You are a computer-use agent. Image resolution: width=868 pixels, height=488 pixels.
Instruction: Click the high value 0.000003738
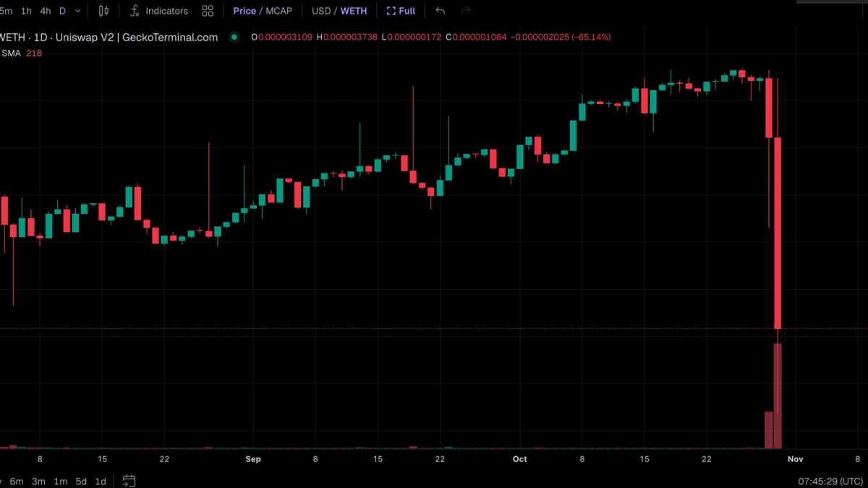pyautogui.click(x=350, y=37)
